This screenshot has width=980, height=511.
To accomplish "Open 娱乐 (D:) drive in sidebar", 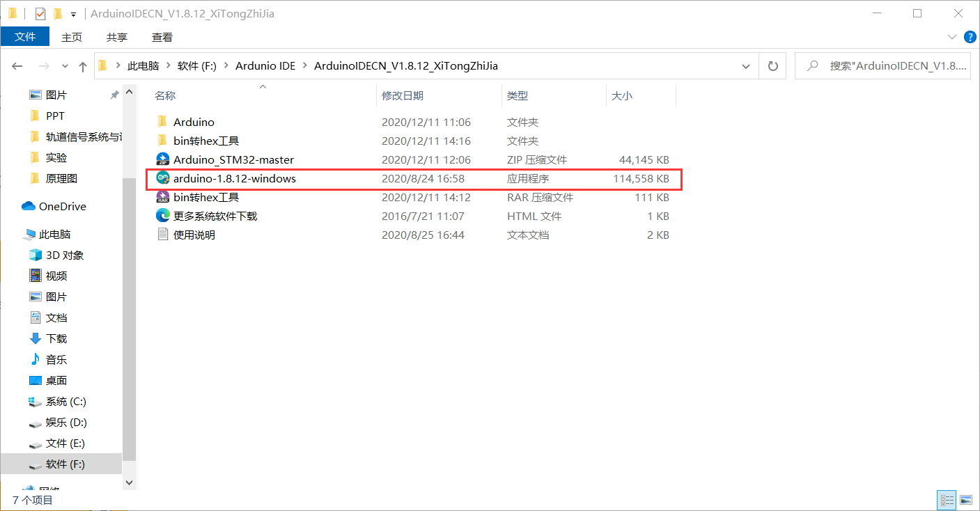I will click(x=58, y=422).
